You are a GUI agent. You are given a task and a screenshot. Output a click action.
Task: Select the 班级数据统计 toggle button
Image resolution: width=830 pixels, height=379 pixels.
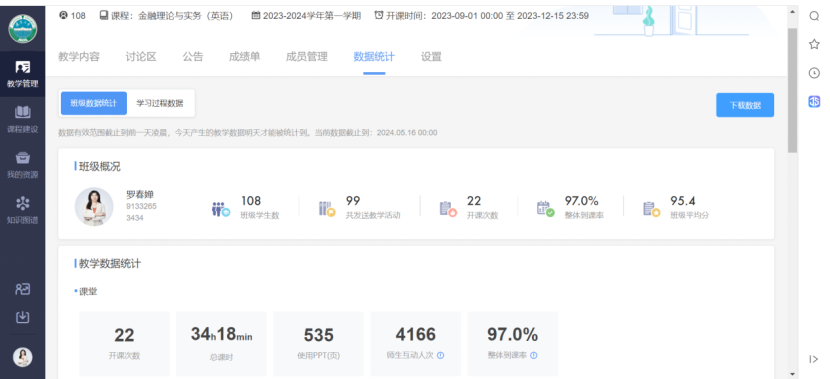(x=94, y=103)
